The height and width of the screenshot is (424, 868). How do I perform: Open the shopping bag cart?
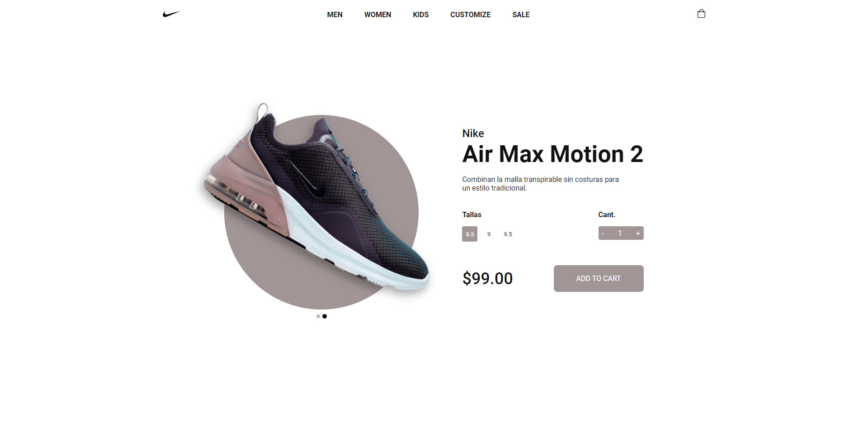701,14
